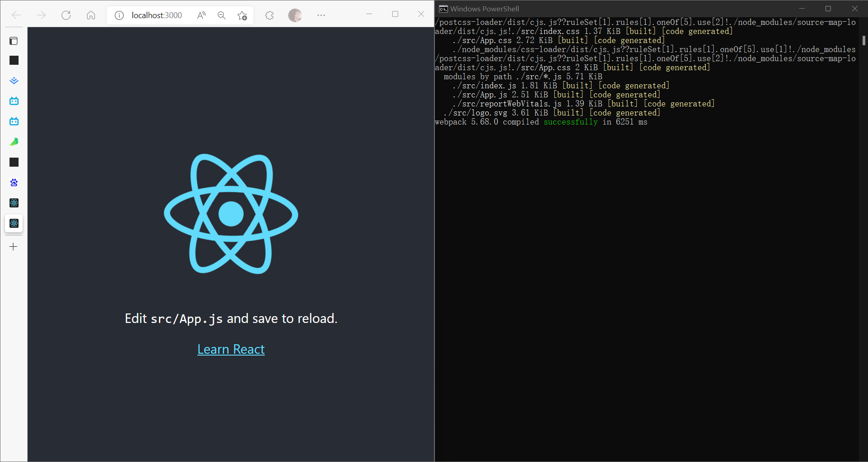Switch to the Baidu paw tab

point(14,183)
